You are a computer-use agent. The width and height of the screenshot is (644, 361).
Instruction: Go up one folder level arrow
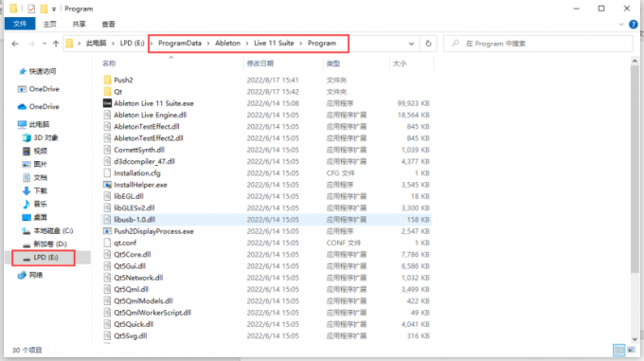tap(56, 44)
